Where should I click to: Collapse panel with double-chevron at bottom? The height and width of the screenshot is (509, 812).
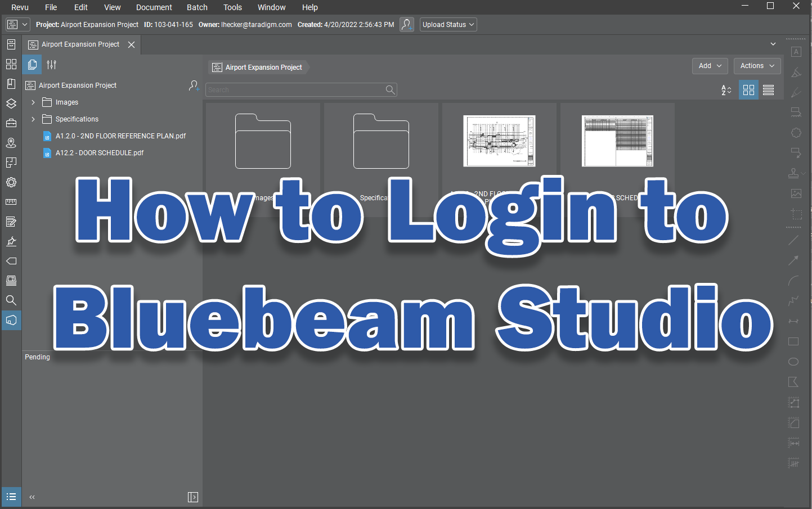pos(32,497)
